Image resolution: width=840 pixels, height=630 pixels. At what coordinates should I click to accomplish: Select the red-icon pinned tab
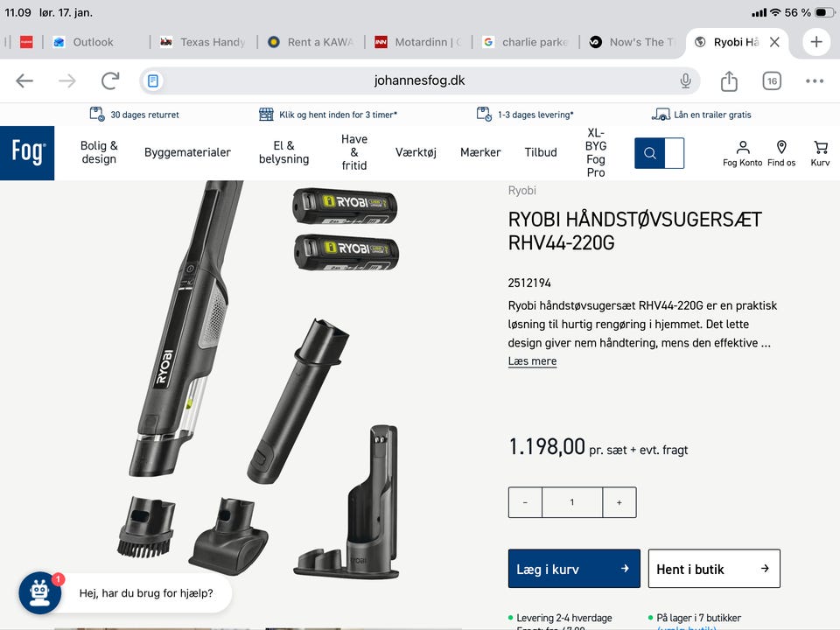(x=26, y=42)
